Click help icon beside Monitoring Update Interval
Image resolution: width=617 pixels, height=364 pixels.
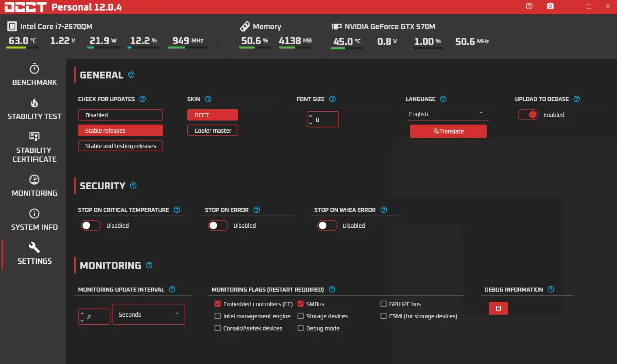(x=172, y=290)
